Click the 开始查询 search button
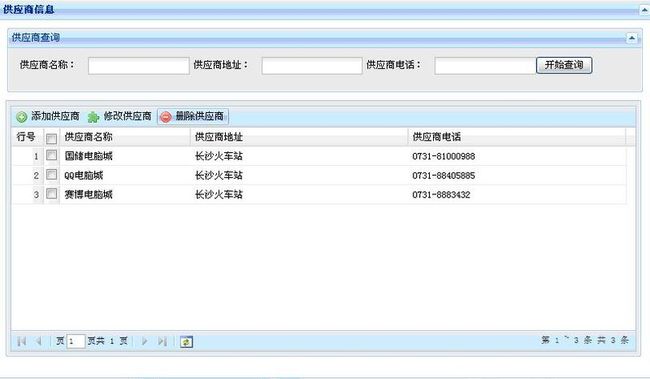 (564, 65)
